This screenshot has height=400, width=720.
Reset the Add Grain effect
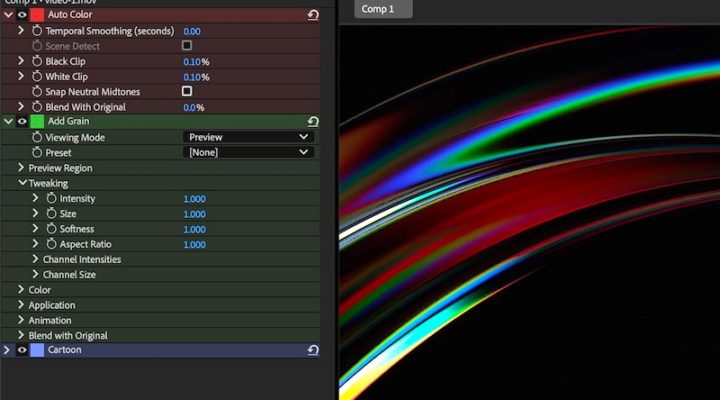coord(313,121)
